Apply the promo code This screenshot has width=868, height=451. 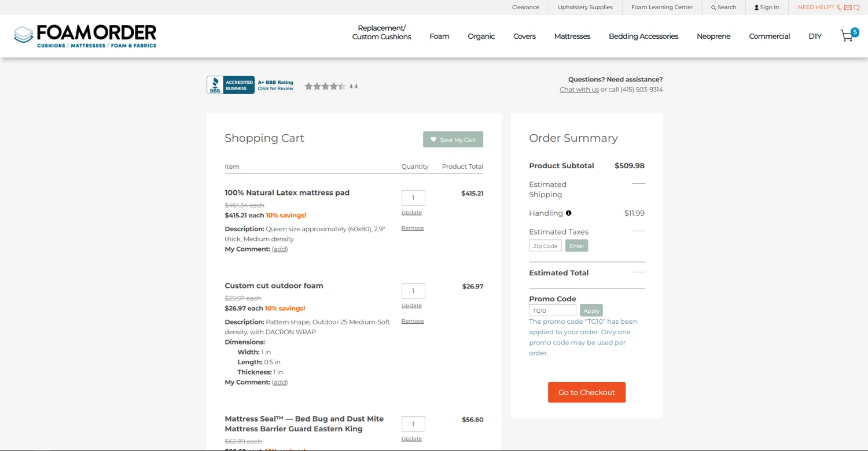[x=591, y=310]
